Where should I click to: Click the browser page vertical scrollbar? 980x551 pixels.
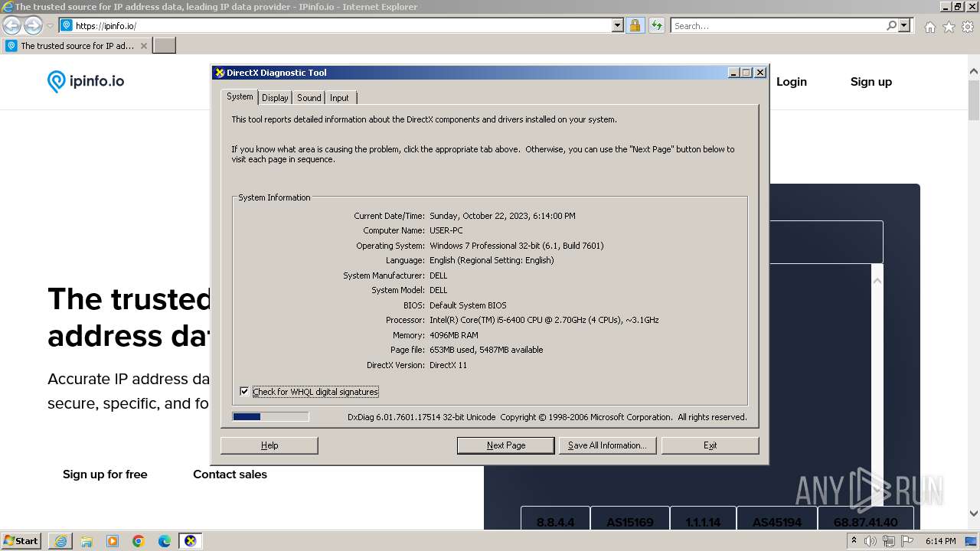(974, 99)
